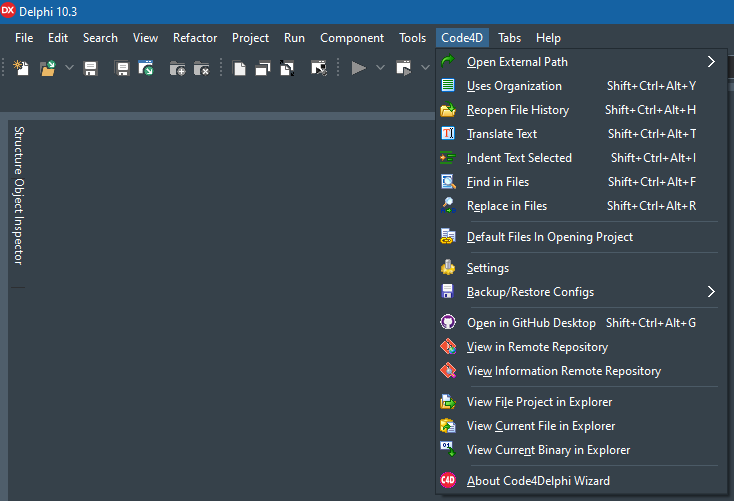Click the Open Project toolbar icon

[146, 68]
